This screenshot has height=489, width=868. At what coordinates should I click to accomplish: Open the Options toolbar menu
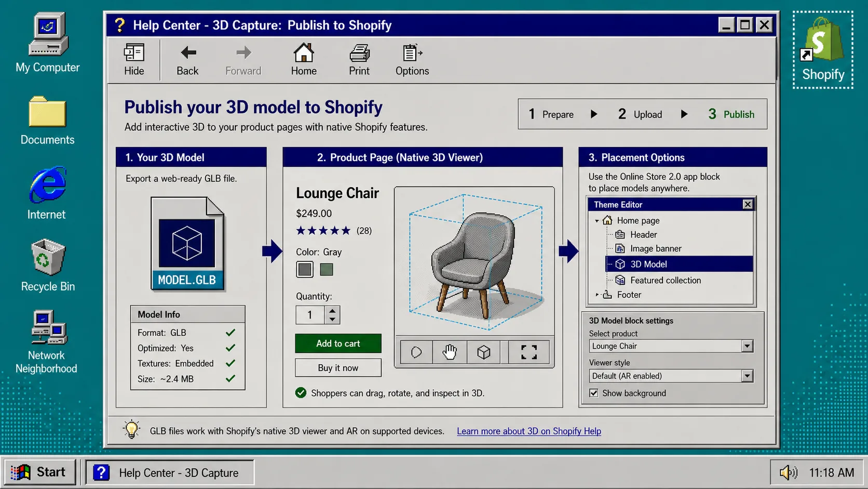(x=412, y=60)
